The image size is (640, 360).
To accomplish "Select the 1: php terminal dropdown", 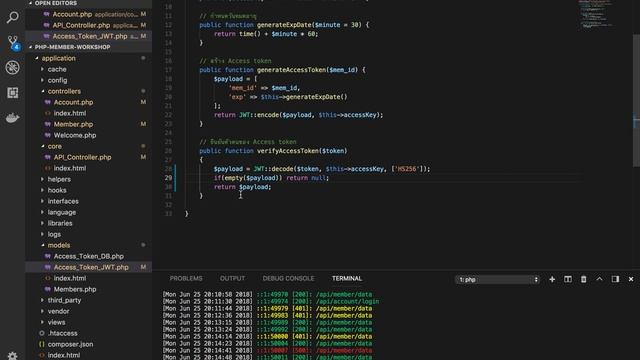I will coord(497,280).
